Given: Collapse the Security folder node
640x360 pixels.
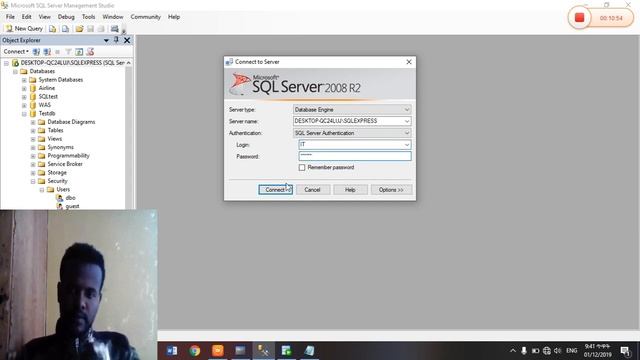Looking at the screenshot, I should 33,181.
